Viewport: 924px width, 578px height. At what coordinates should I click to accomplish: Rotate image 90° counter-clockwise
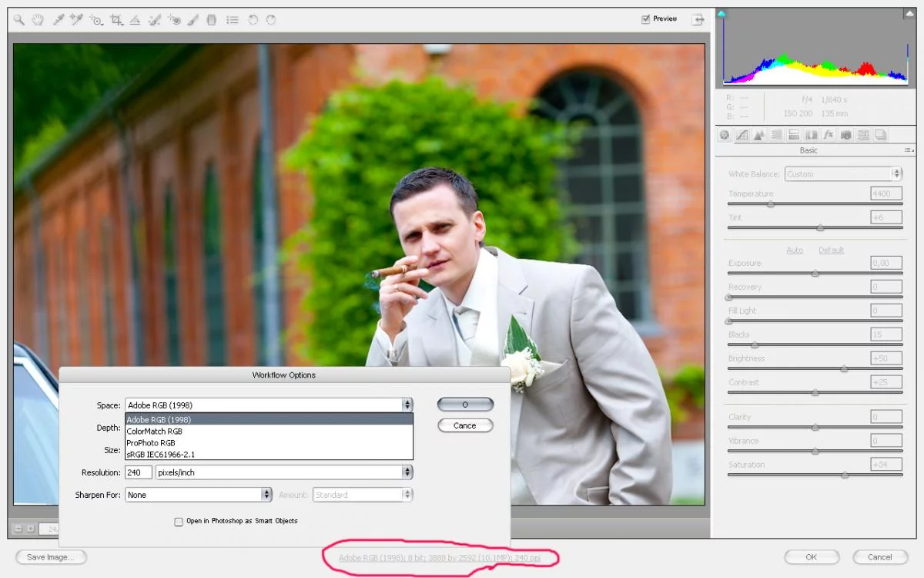tap(253, 20)
